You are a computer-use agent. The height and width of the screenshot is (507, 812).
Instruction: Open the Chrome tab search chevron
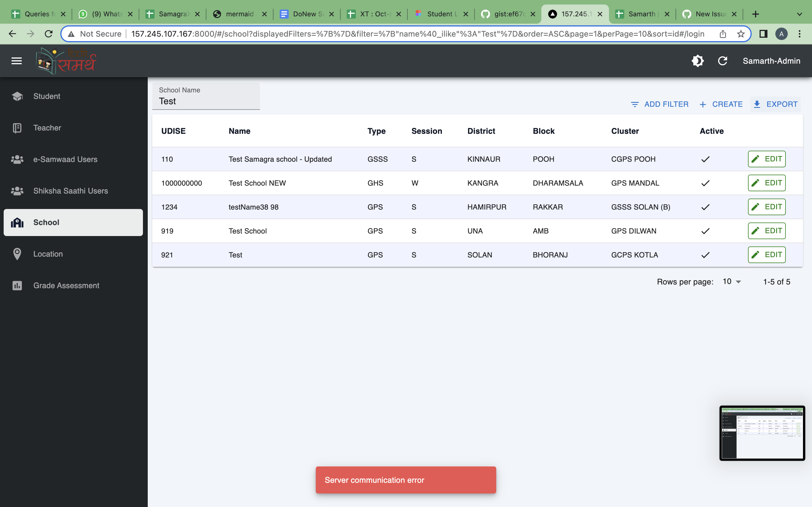point(799,14)
